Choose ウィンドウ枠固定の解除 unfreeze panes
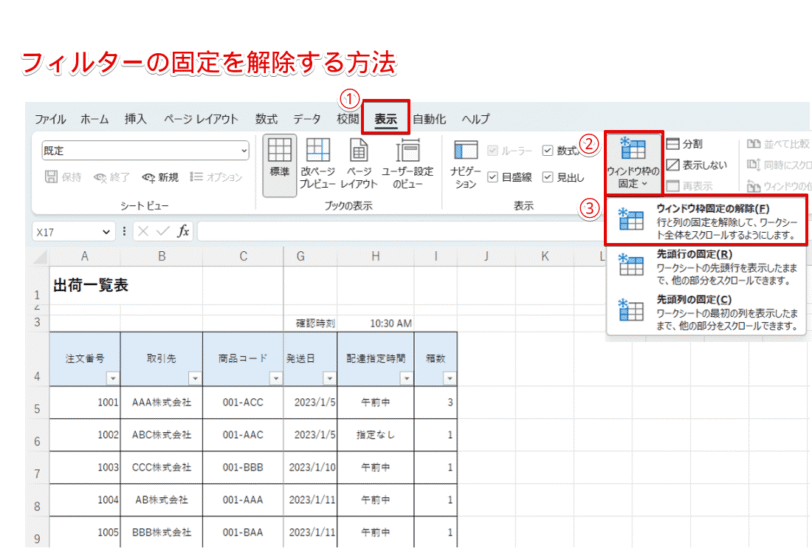Viewport: 812px width, 554px height. pyautogui.click(x=706, y=221)
